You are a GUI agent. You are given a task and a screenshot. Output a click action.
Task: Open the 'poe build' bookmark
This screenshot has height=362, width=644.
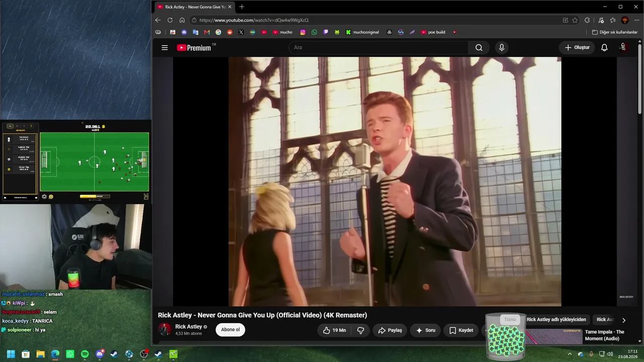(433, 32)
